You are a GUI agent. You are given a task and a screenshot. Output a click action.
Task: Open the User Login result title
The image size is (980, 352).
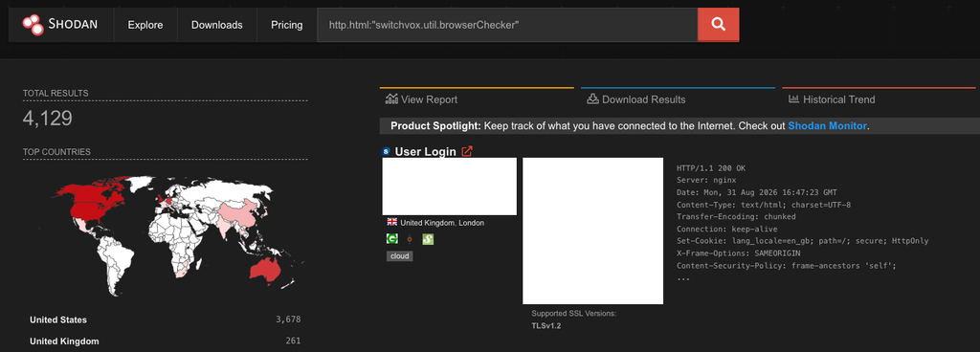point(426,152)
